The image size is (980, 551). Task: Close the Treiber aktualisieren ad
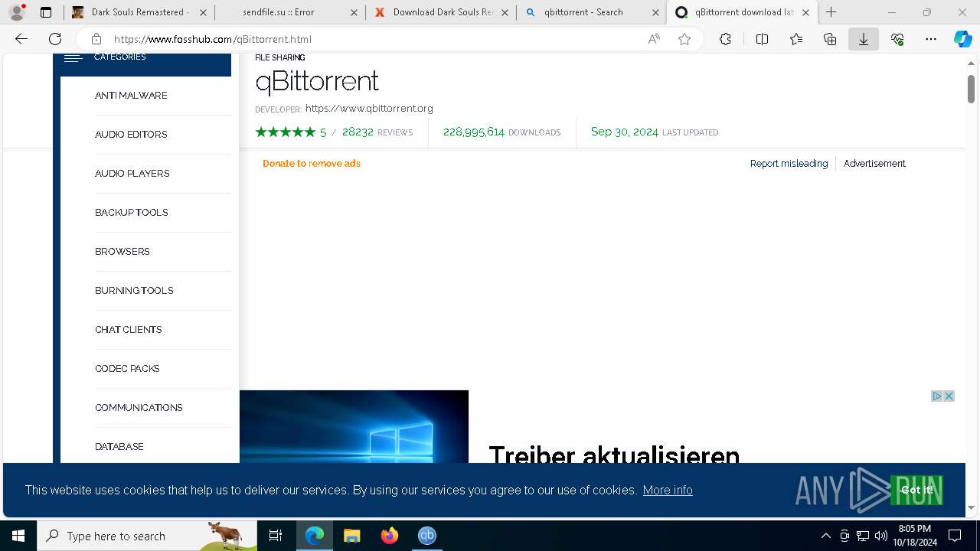click(949, 396)
